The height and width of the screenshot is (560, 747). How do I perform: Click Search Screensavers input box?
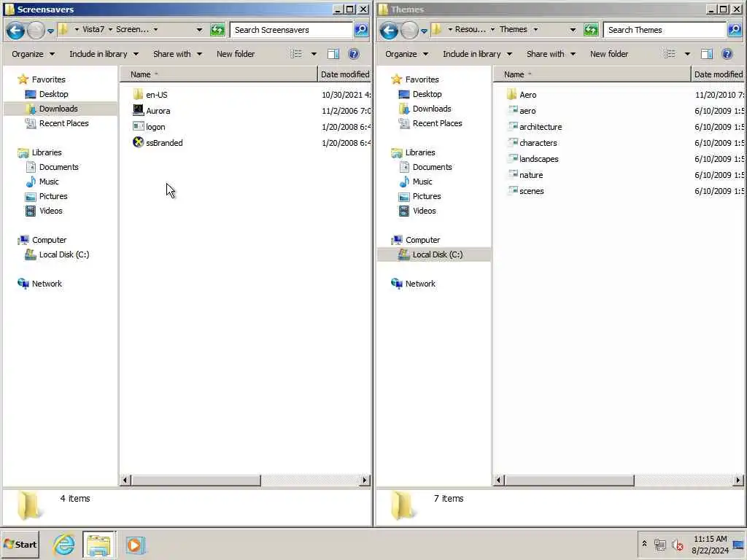point(292,29)
